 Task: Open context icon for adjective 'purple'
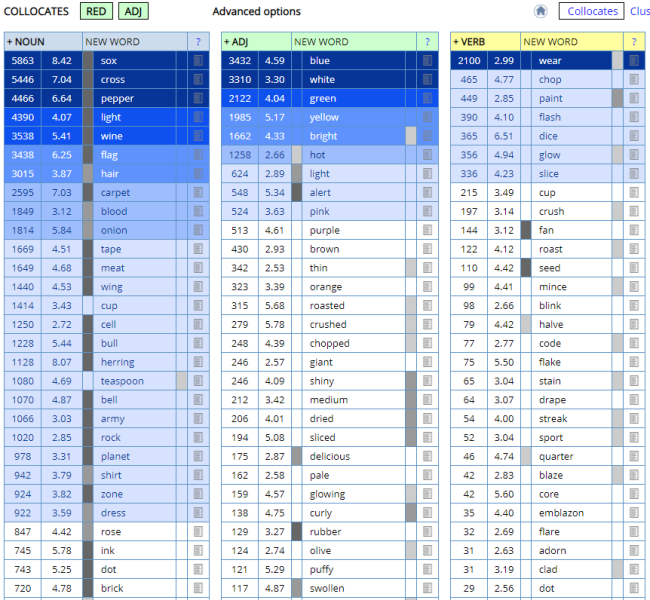click(427, 230)
